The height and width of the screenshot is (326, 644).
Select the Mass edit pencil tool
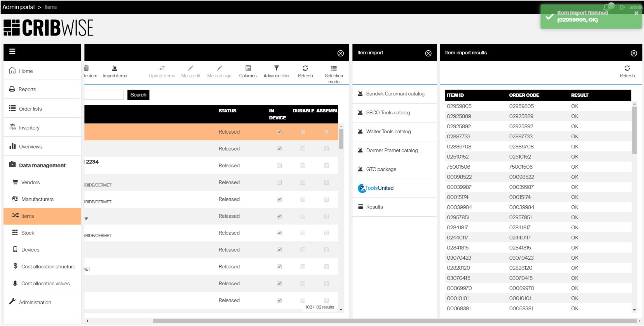(x=191, y=71)
